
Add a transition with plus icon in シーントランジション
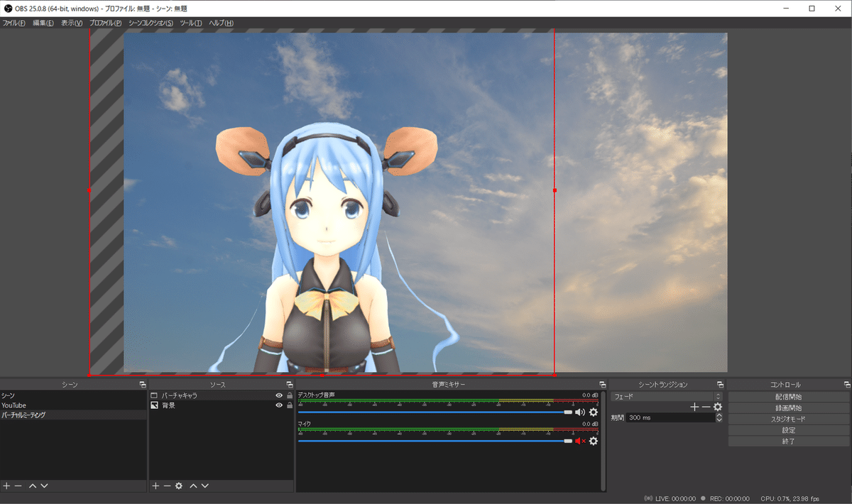click(695, 407)
